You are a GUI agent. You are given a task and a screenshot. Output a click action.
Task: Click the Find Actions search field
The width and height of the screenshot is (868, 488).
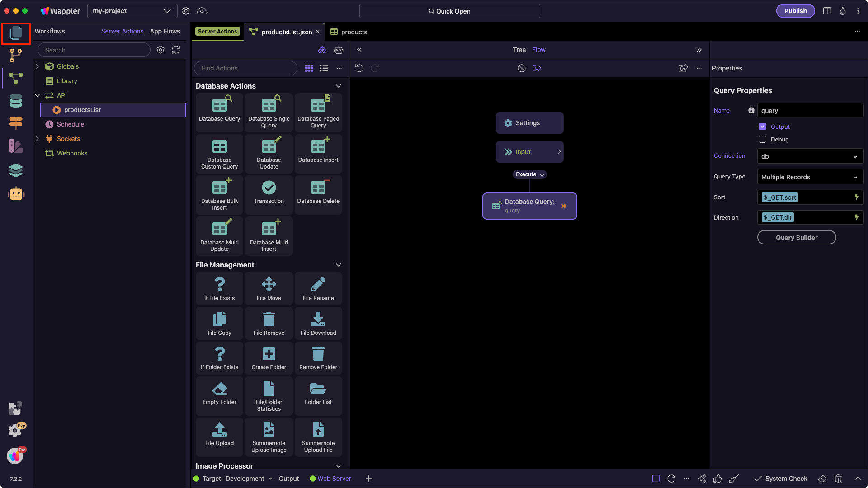[245, 68]
